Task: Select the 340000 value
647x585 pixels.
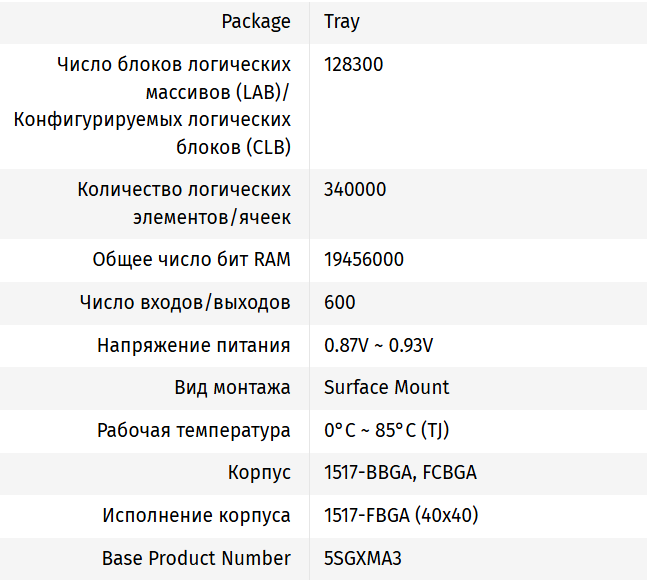Action: [x=355, y=189]
